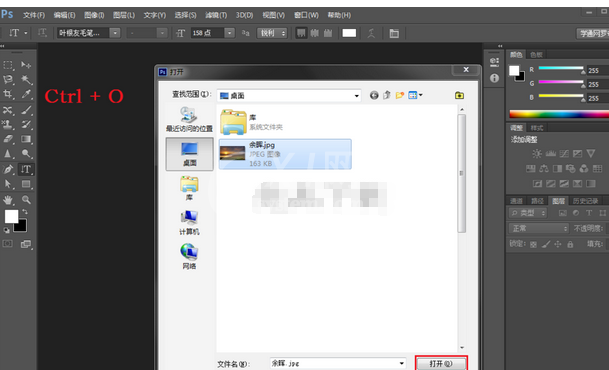
Task: Select the Eraser tool
Action: coord(8,139)
